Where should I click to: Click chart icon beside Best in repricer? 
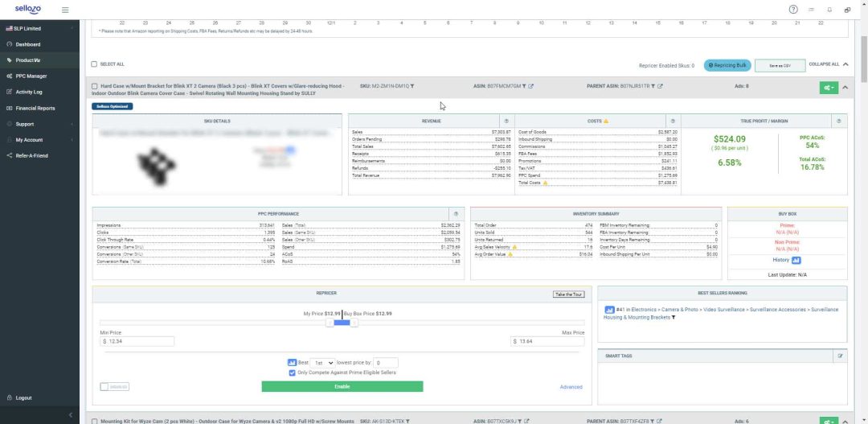293,363
